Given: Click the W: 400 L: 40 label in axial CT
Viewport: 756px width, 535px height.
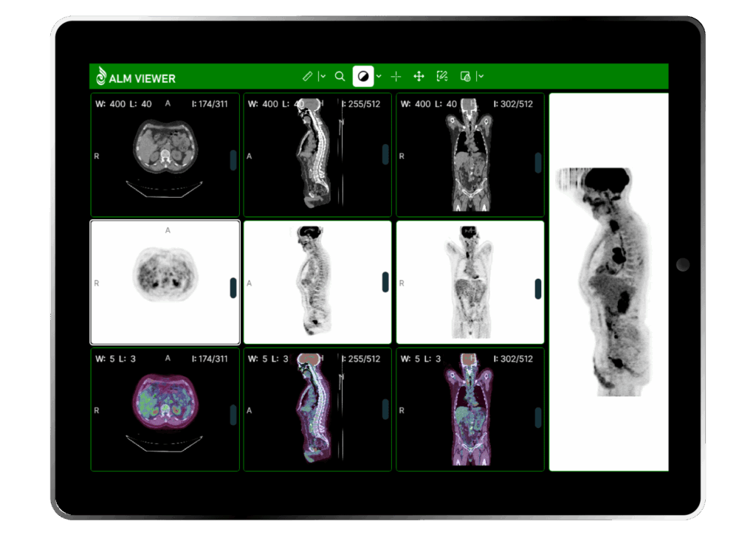Looking at the screenshot, I should (x=124, y=104).
